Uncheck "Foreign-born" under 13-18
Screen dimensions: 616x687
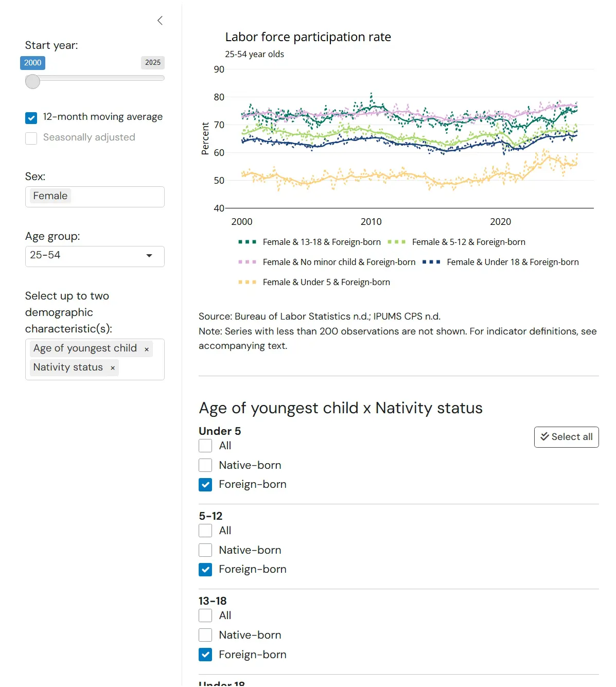(205, 654)
